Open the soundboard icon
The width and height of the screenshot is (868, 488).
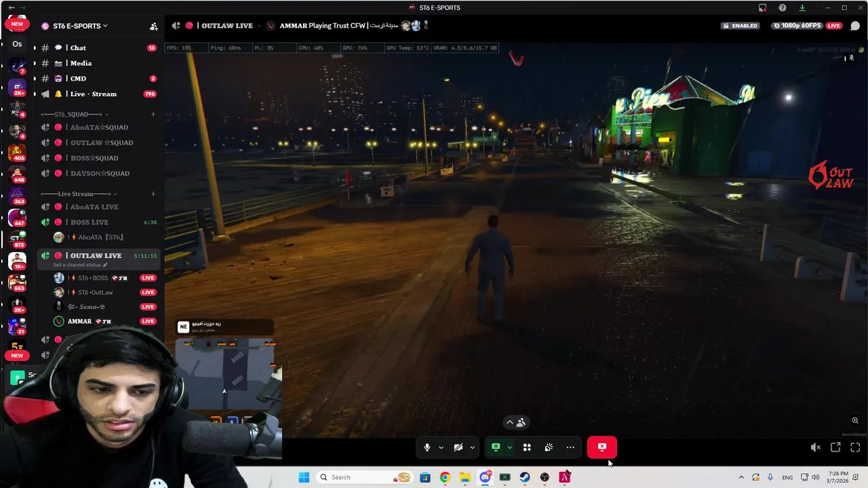pos(549,447)
